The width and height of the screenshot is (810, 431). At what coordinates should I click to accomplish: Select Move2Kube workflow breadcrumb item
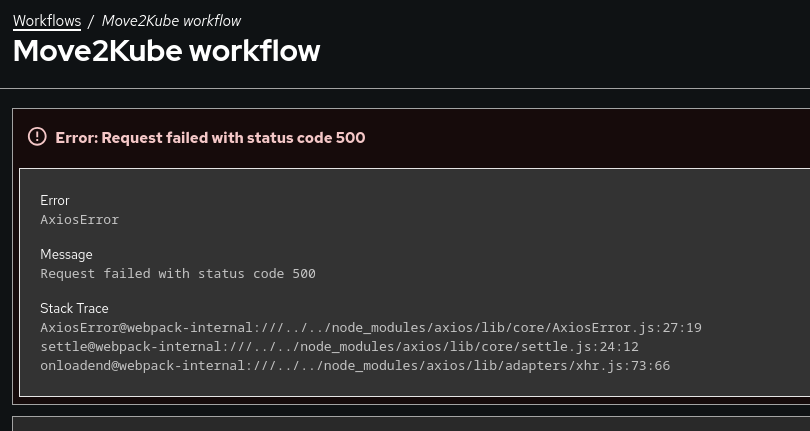(x=171, y=20)
